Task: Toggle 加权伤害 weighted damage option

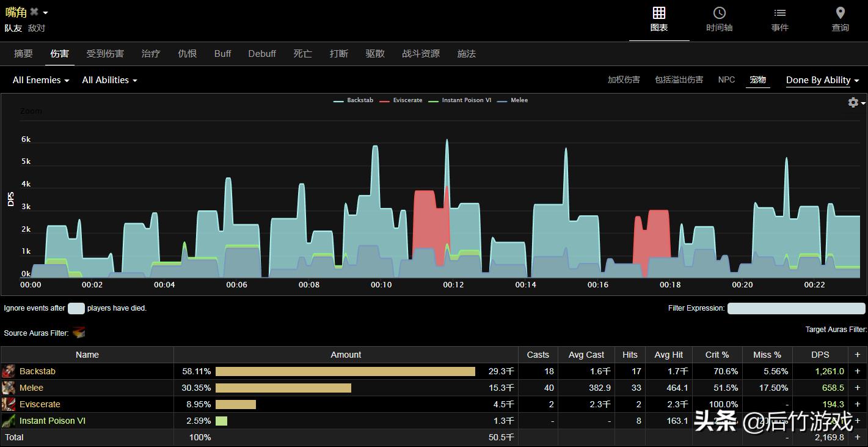Action: coord(623,80)
